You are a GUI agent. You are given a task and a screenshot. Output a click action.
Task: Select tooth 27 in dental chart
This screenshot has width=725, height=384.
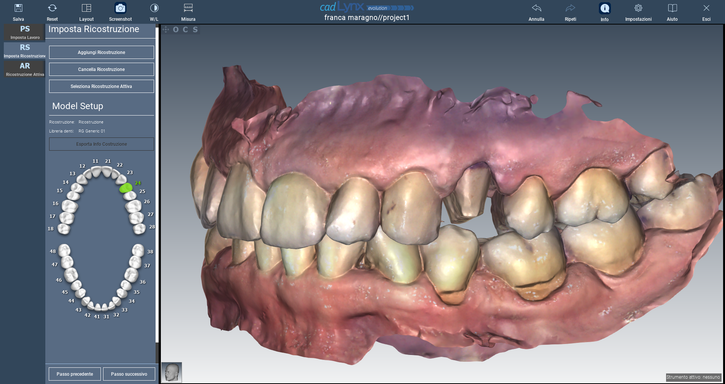pos(137,217)
